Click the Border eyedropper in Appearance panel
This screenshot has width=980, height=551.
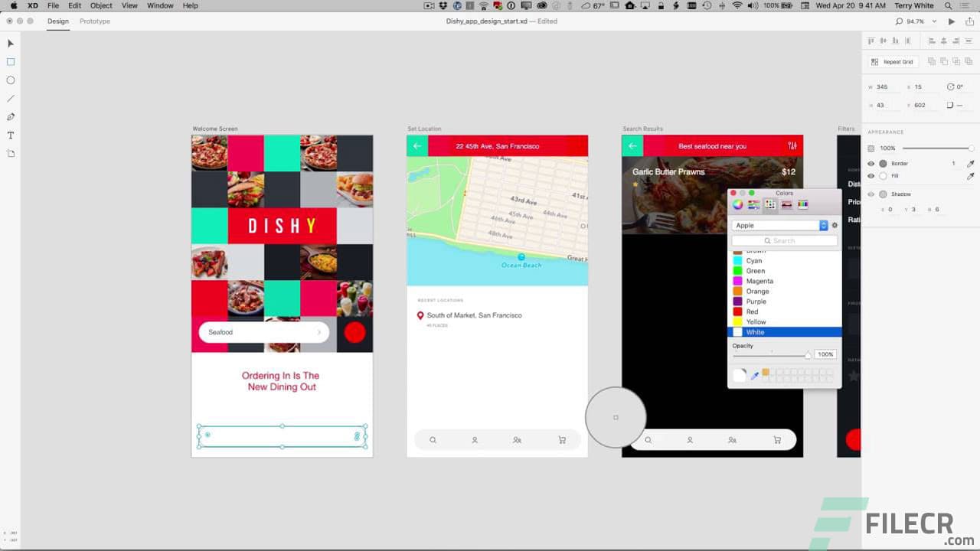coord(970,163)
